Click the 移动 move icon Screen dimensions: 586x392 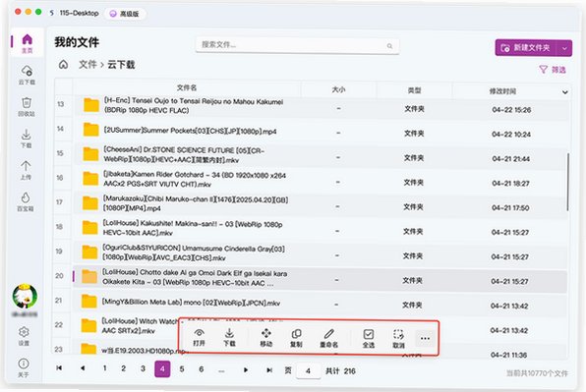(x=266, y=338)
